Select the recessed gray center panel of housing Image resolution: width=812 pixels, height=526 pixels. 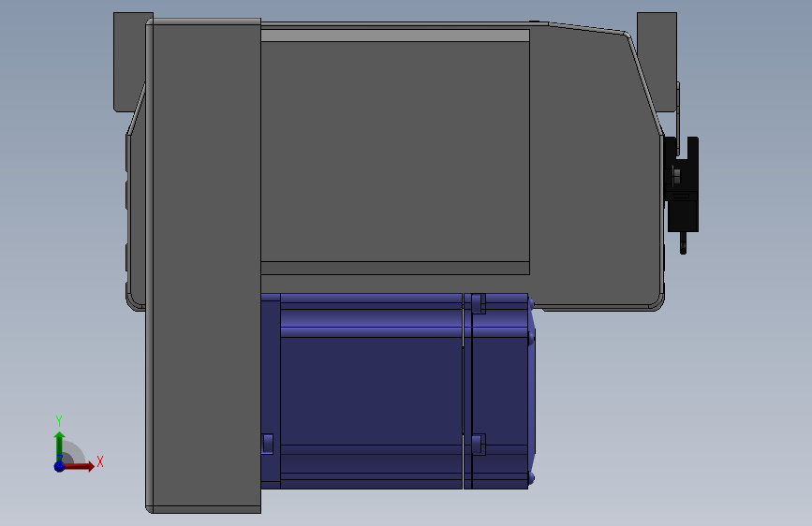pyautogui.click(x=395, y=152)
